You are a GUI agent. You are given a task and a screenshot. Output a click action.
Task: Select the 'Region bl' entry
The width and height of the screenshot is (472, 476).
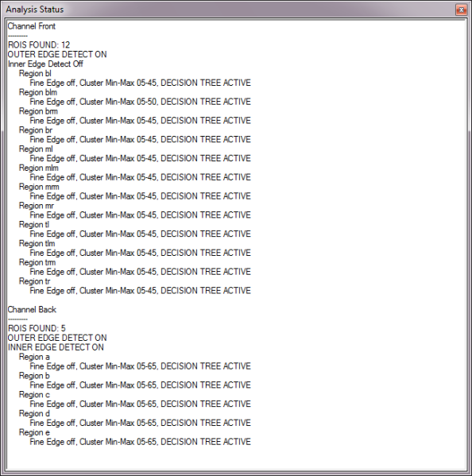[35, 73]
